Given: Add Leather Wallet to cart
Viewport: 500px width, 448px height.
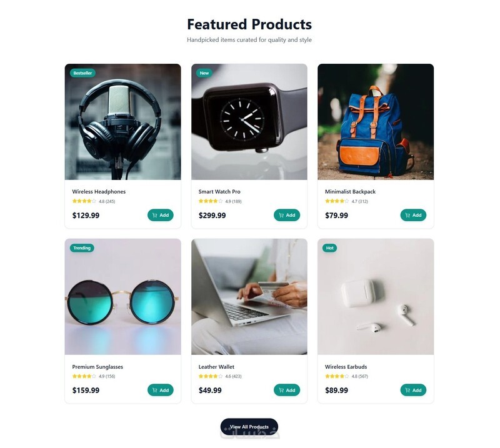Looking at the screenshot, I should [x=287, y=391].
